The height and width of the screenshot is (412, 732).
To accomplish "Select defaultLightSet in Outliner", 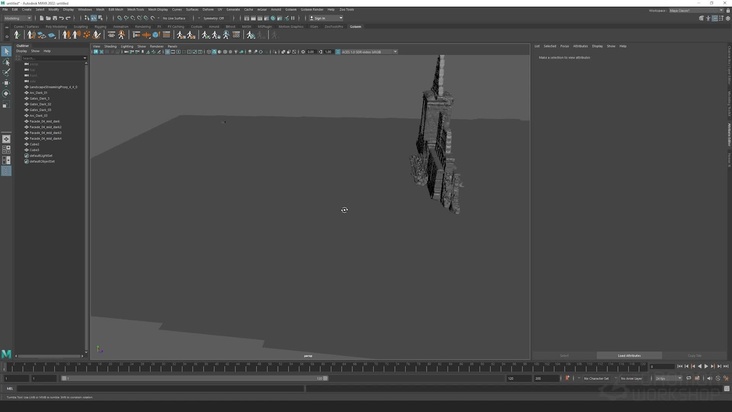I will pos(41,155).
